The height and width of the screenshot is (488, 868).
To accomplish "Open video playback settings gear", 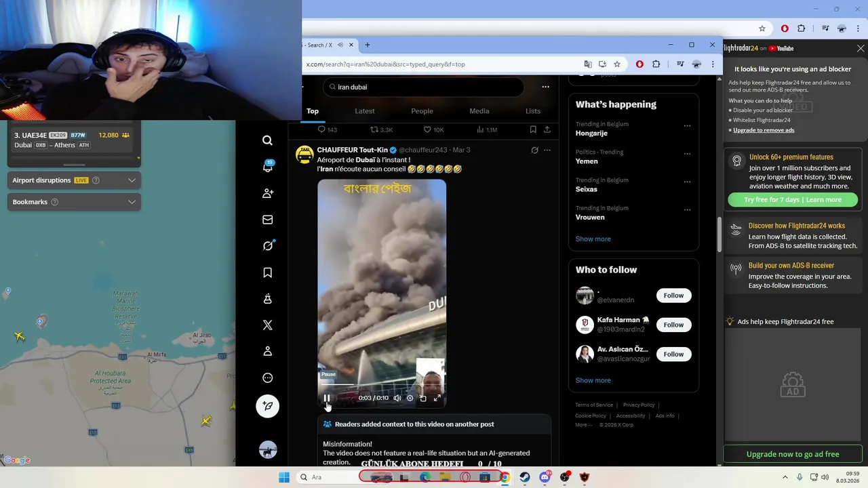I will 410,398.
